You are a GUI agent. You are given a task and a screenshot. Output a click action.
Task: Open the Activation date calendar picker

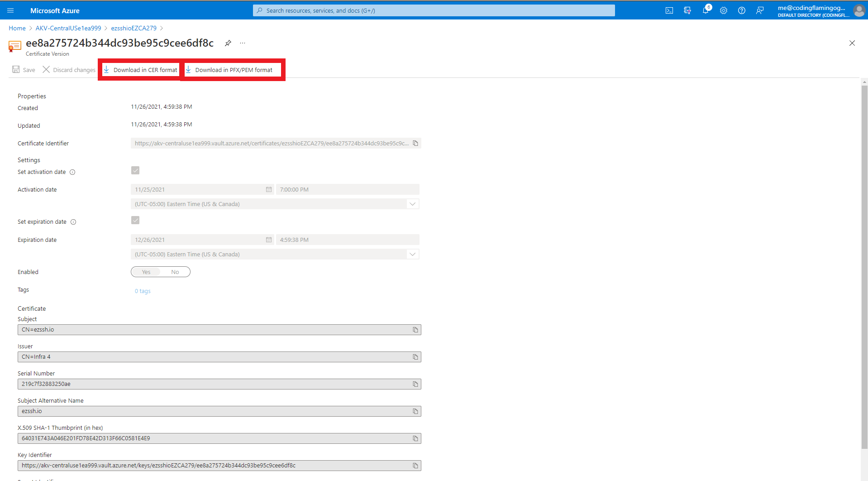click(269, 189)
